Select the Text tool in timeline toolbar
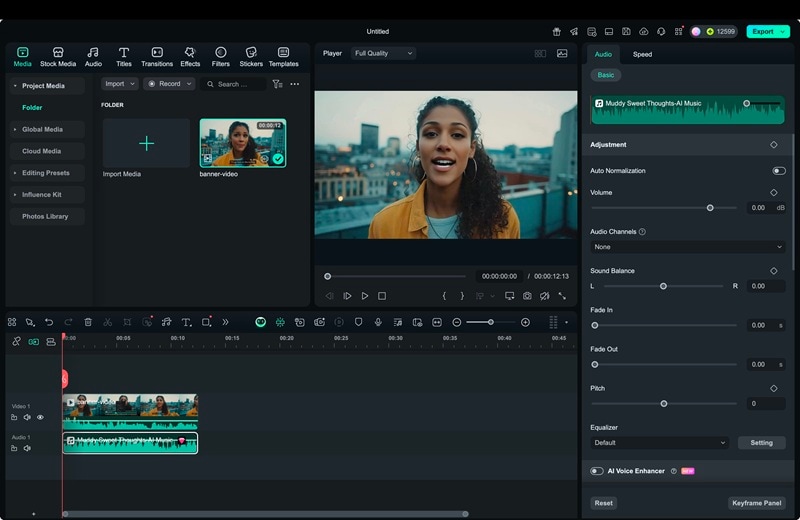This screenshot has width=800, height=520. 186,322
